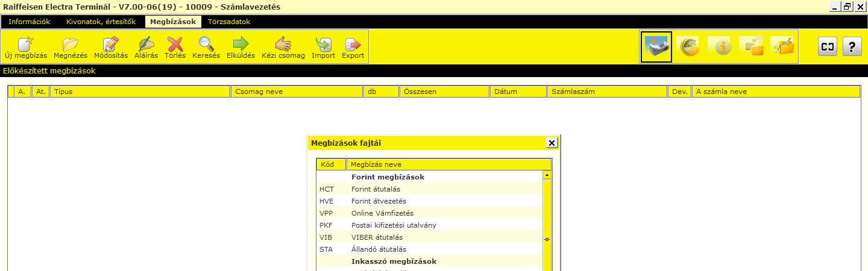
Task: Select Forint átutalás (HCT) order type
Action: tap(429, 189)
